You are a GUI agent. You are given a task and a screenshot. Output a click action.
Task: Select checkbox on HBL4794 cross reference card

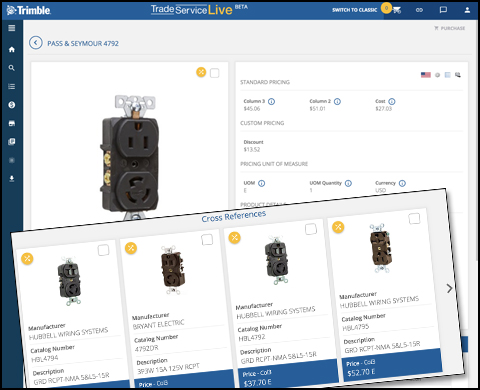click(x=103, y=250)
